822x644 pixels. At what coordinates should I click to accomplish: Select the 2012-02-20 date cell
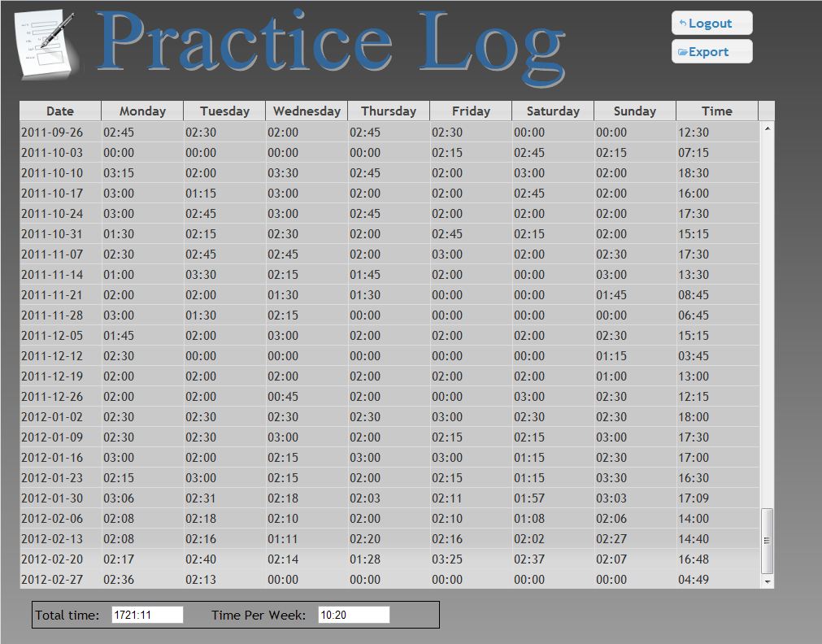[60, 559]
